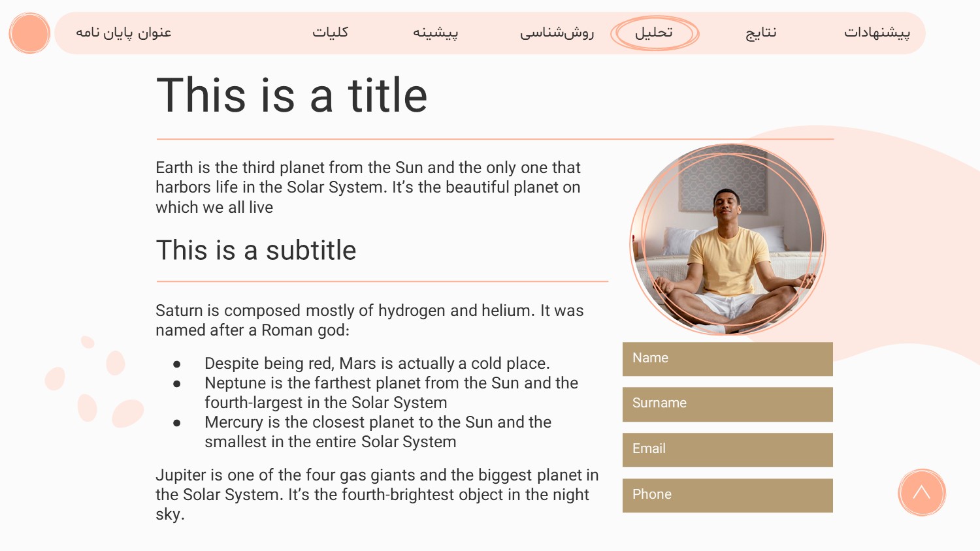The height and width of the screenshot is (551, 980).
Task: Open the نتایج tab
Action: point(761,33)
